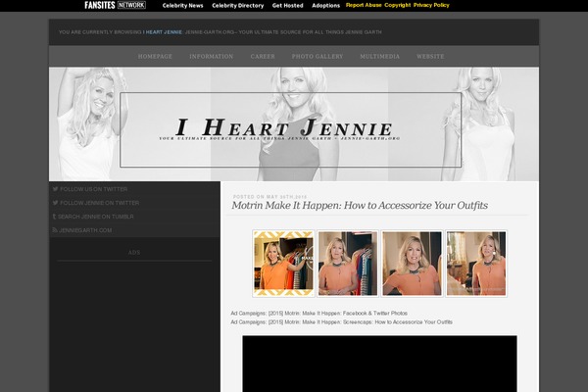The width and height of the screenshot is (588, 392).
Task: Open fourth thumbnail on the right
Action: [476, 264]
